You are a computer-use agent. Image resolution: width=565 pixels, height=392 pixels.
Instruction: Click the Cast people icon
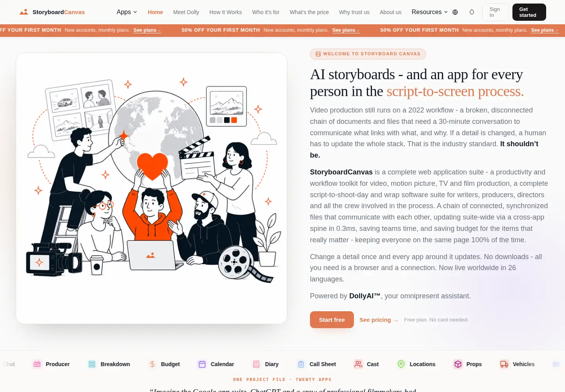(358, 364)
